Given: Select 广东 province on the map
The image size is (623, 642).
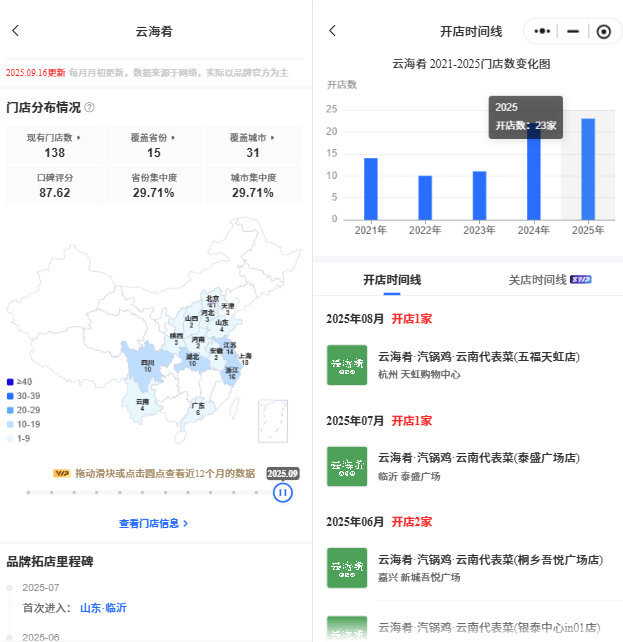Looking at the screenshot, I should [x=198, y=409].
